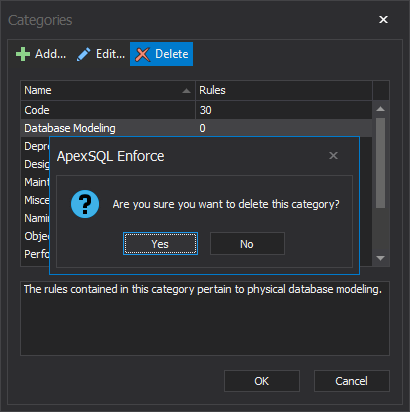Click the green plus Add icon
The width and height of the screenshot is (410, 412).
coord(23,54)
